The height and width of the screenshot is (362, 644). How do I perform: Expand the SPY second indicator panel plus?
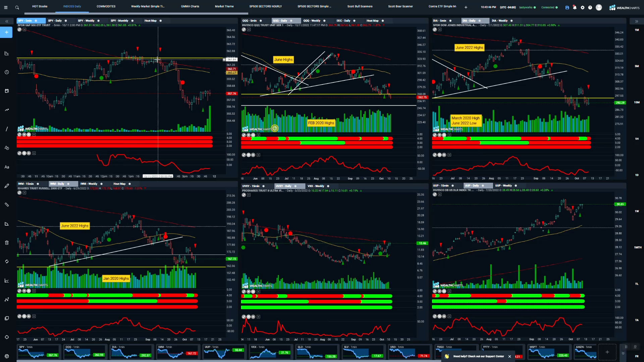coord(34,153)
